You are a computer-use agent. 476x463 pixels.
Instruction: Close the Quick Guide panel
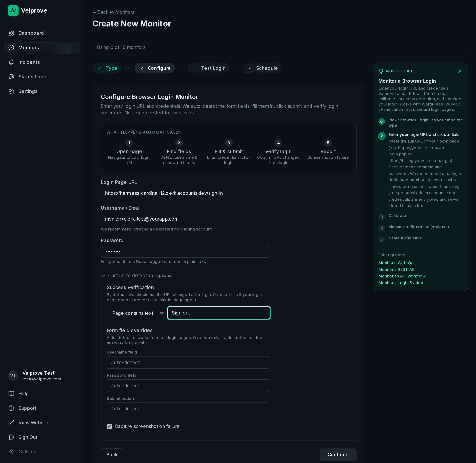(x=459, y=71)
